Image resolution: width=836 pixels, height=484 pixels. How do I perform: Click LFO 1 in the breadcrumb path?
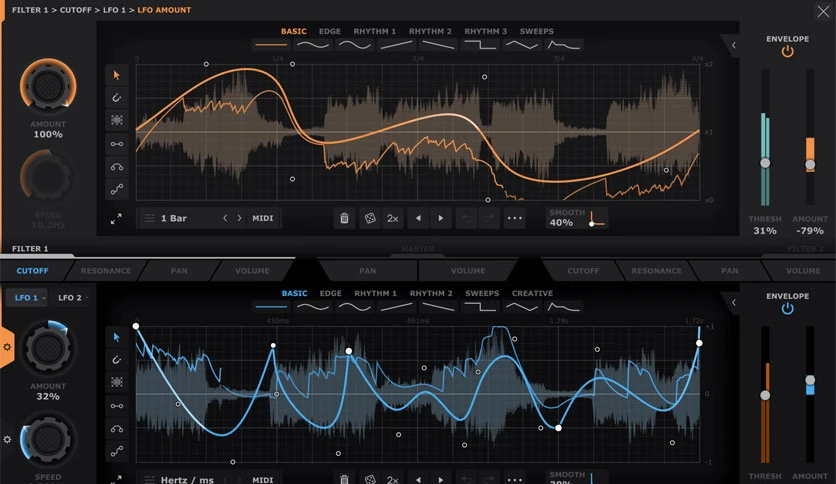coord(114,10)
